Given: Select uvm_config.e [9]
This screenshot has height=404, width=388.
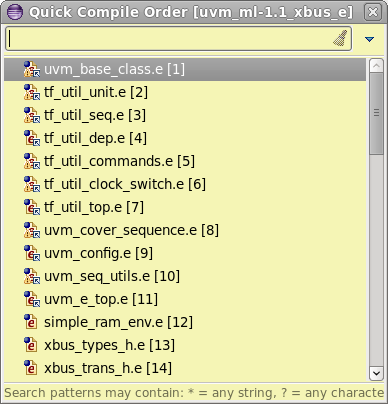Looking at the screenshot, I should pos(185,253).
